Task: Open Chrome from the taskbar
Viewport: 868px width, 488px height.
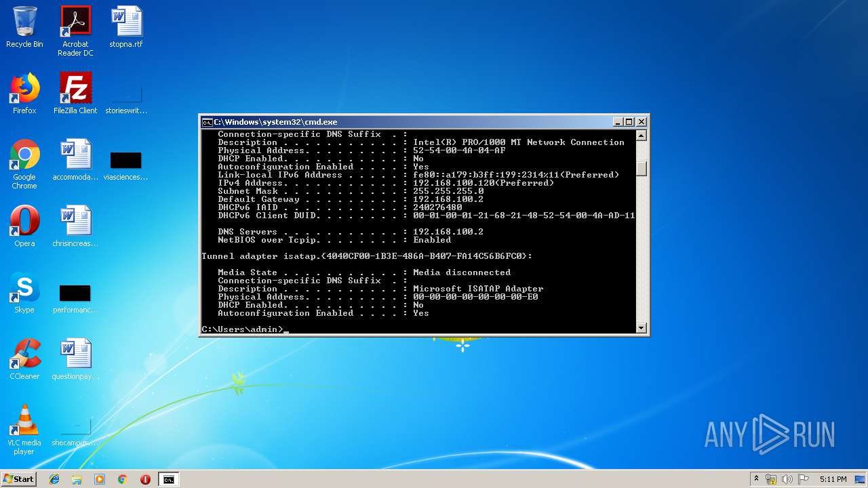Action: 123,479
